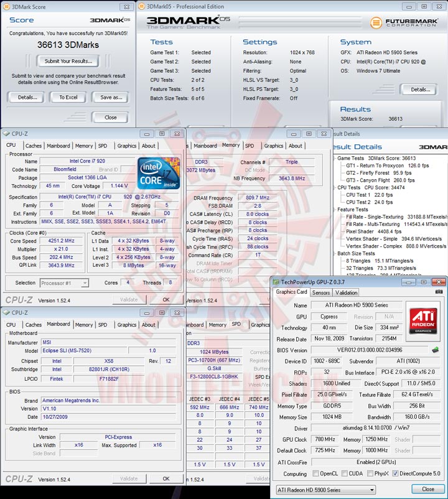
Task: Click OK in the Mainboard CPU-Z window
Action: point(166,478)
